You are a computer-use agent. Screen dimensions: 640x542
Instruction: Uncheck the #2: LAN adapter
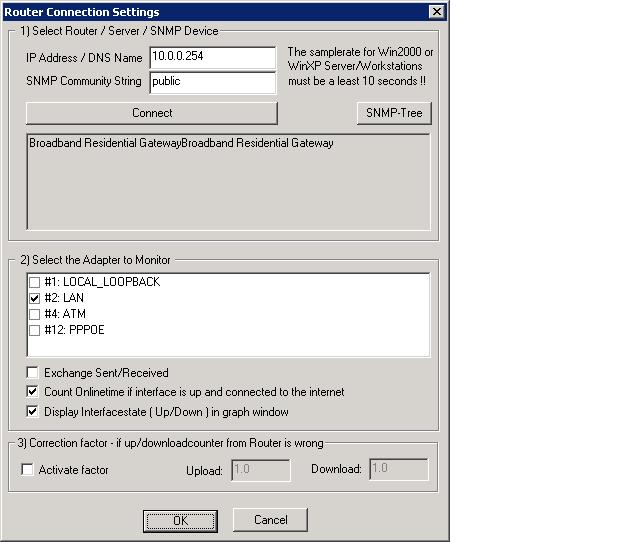[35, 298]
